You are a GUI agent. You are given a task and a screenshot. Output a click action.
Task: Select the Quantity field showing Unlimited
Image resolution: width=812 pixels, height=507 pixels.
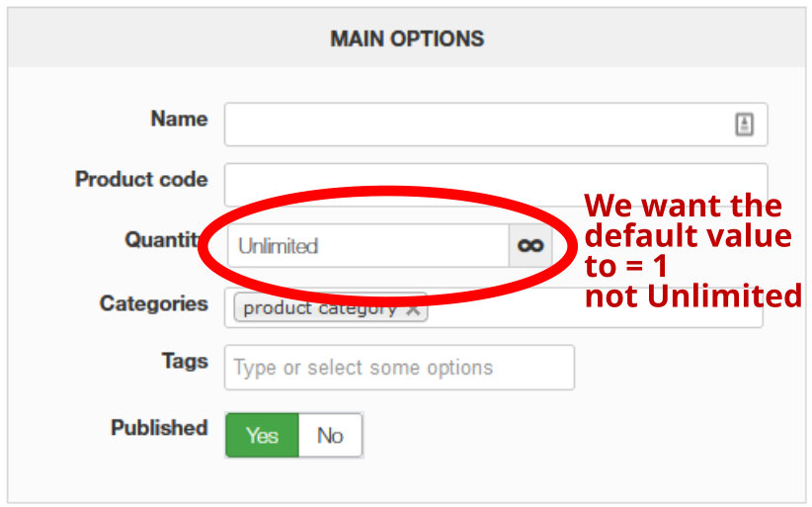367,246
